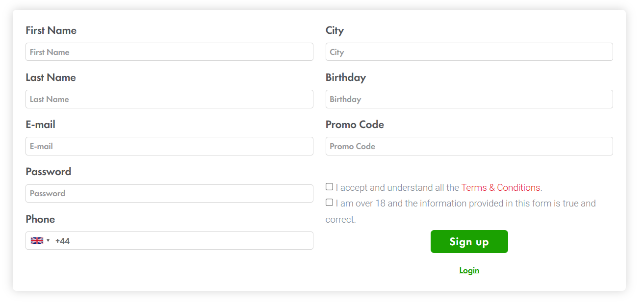644x308 pixels.
Task: Focus the Last Name input field
Action: [x=169, y=99]
